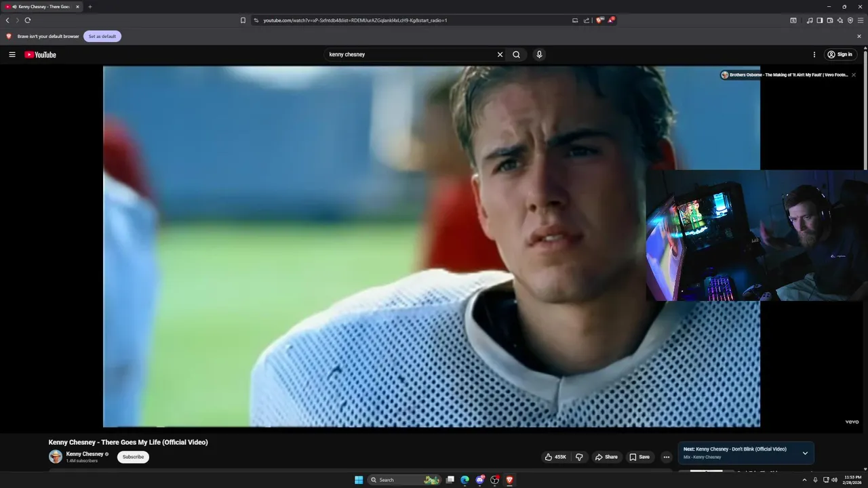Image resolution: width=868 pixels, height=488 pixels.
Task: Open Kenny Chesney channel name link
Action: coord(85,454)
